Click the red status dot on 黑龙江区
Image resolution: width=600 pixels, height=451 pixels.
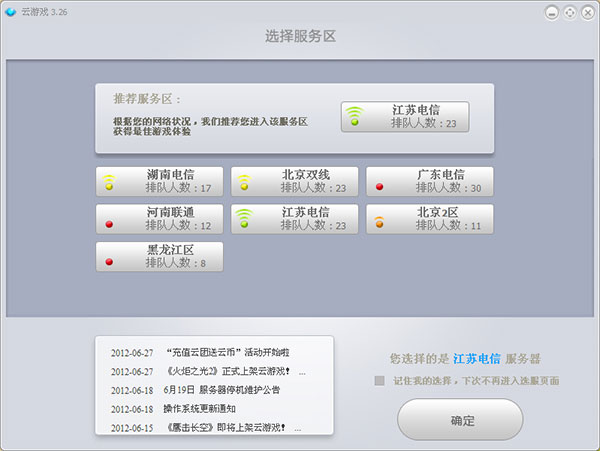[x=109, y=261]
